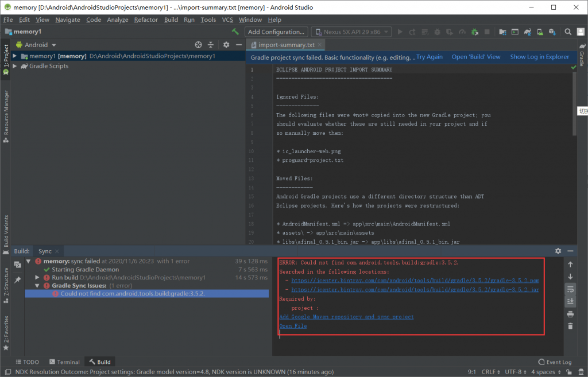Open the Project Structure icon
The image size is (588, 377).
502,32
